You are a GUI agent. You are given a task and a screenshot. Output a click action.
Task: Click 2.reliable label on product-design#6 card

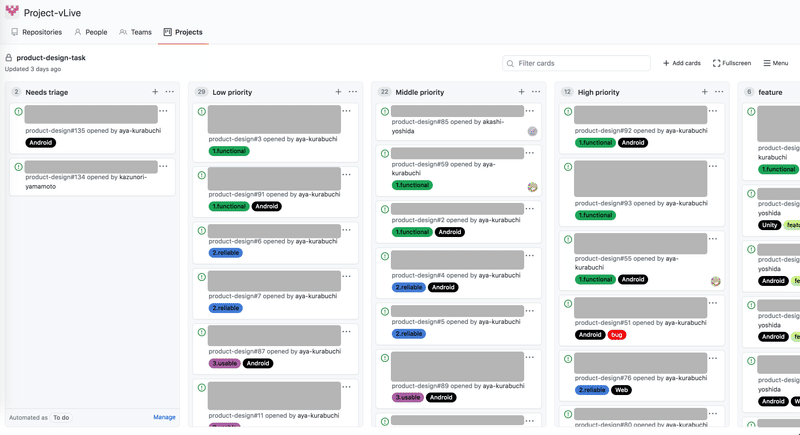226,253
